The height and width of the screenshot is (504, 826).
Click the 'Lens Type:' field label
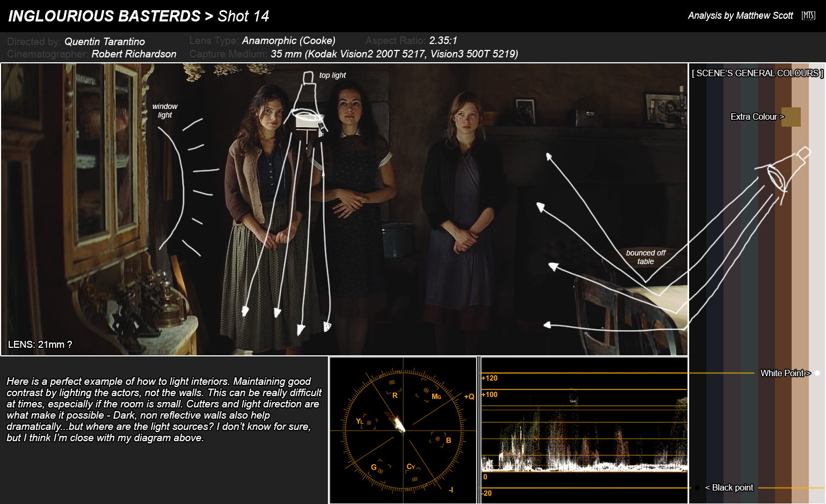click(x=214, y=40)
